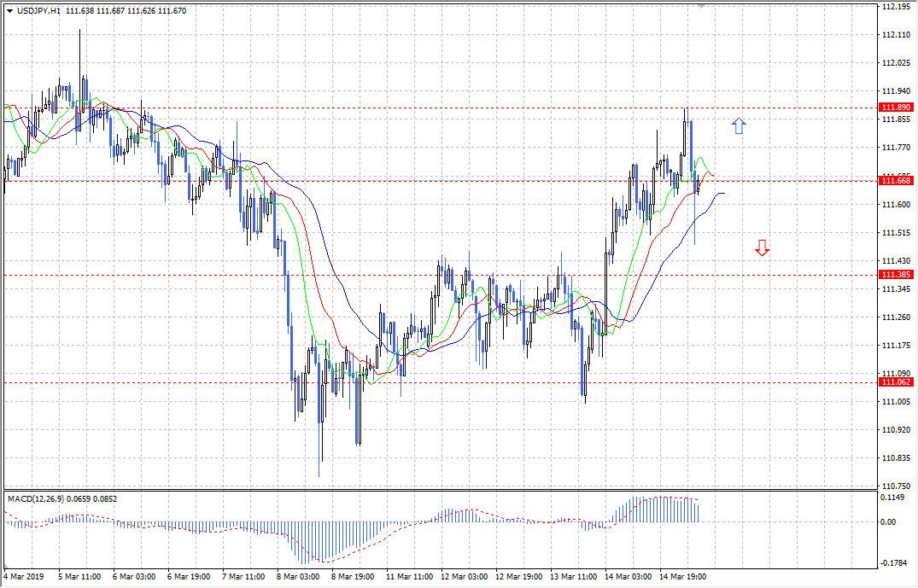Click the MACD scale value -0.1784
The image size is (918, 588).
[895, 563]
